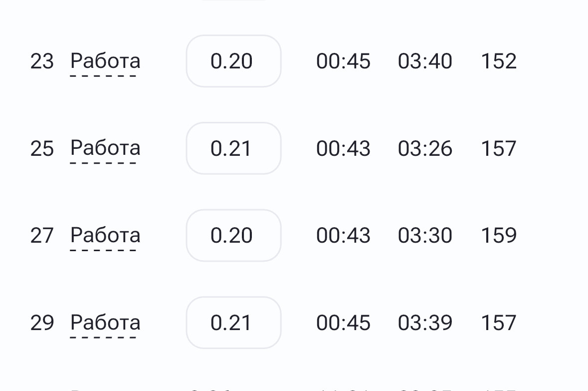Click the 03:39 pace value
The width and height of the screenshot is (588, 391).
[x=425, y=323]
